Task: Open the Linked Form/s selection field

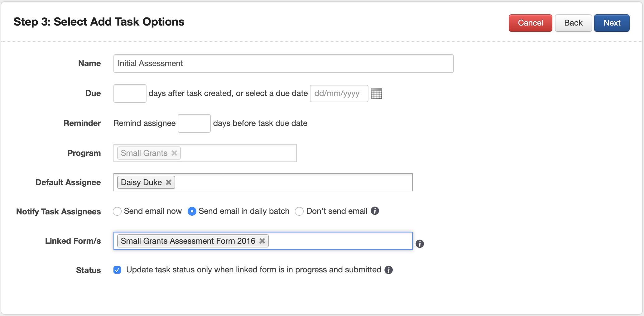Action: click(x=340, y=241)
